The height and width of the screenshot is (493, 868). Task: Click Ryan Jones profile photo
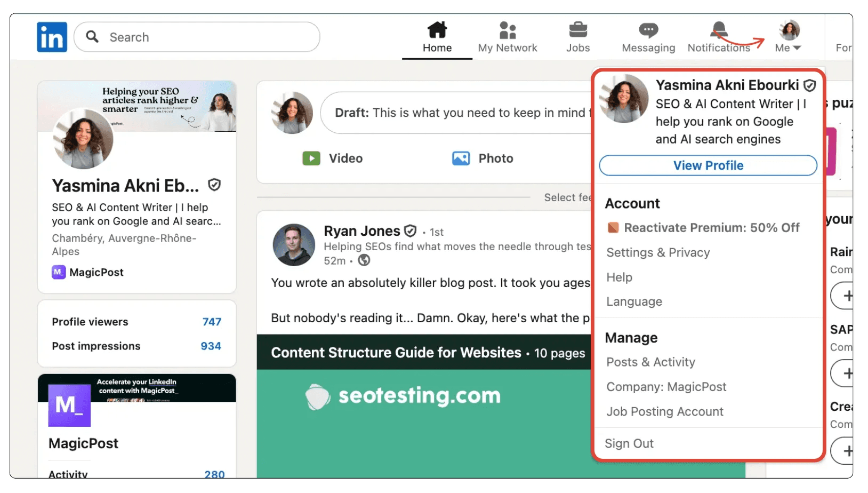tap(294, 245)
